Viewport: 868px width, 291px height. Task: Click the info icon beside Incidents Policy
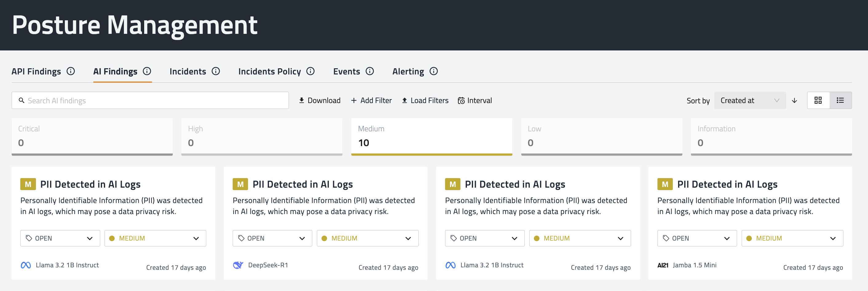coord(310,71)
